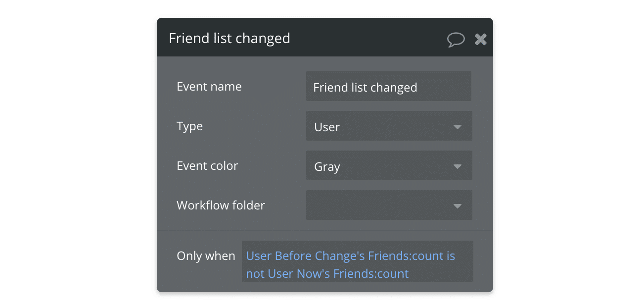The image size is (644, 308).
Task: Click the Friend list changed dialog title
Action: point(230,38)
